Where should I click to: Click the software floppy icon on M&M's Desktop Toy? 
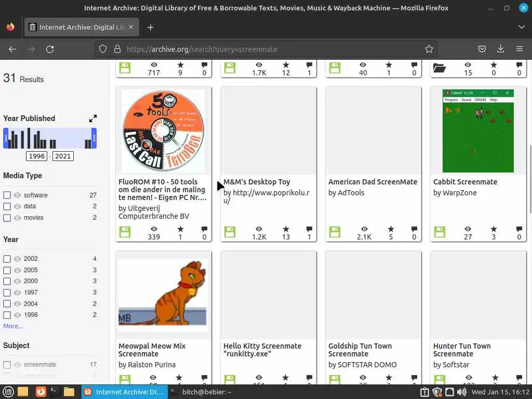point(230,232)
